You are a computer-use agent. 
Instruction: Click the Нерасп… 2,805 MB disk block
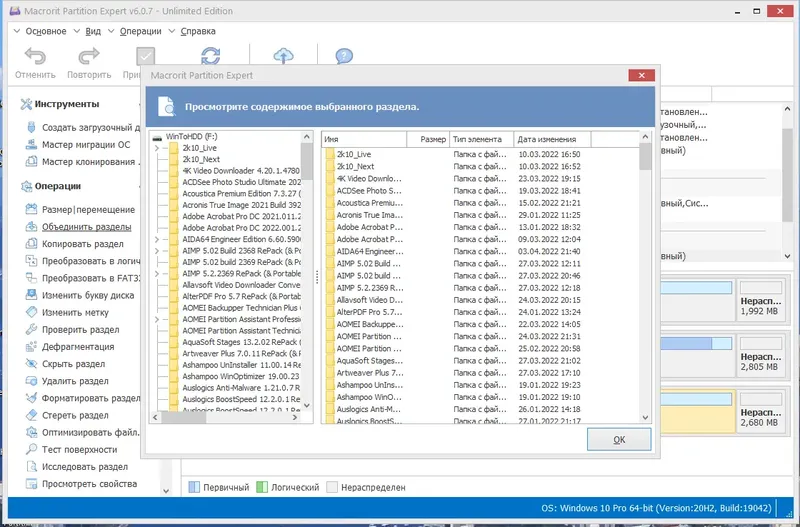coord(761,355)
